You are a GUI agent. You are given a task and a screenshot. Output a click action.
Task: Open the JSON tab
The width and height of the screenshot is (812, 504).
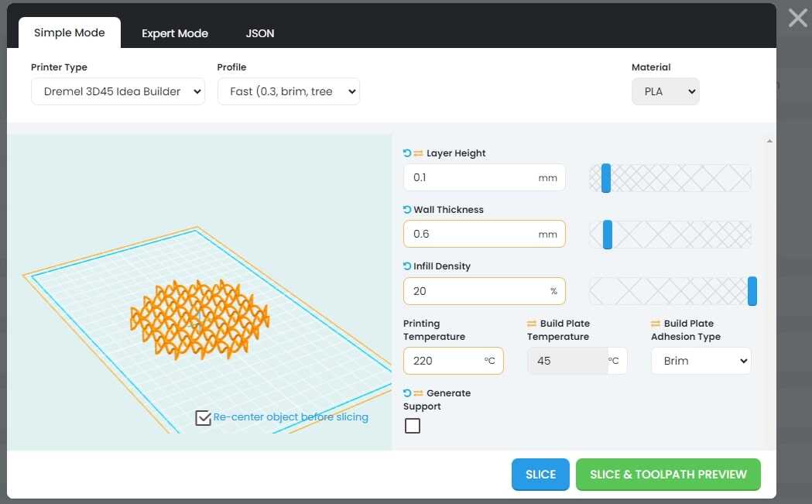pyautogui.click(x=260, y=33)
